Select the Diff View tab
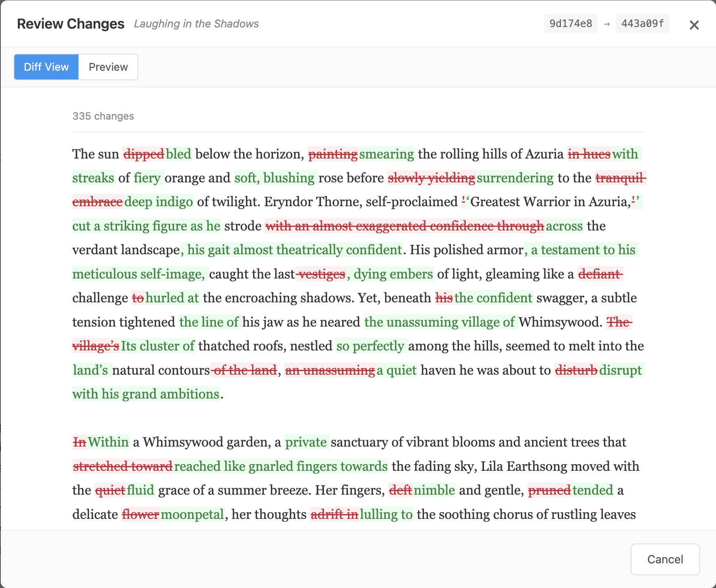 click(x=46, y=67)
